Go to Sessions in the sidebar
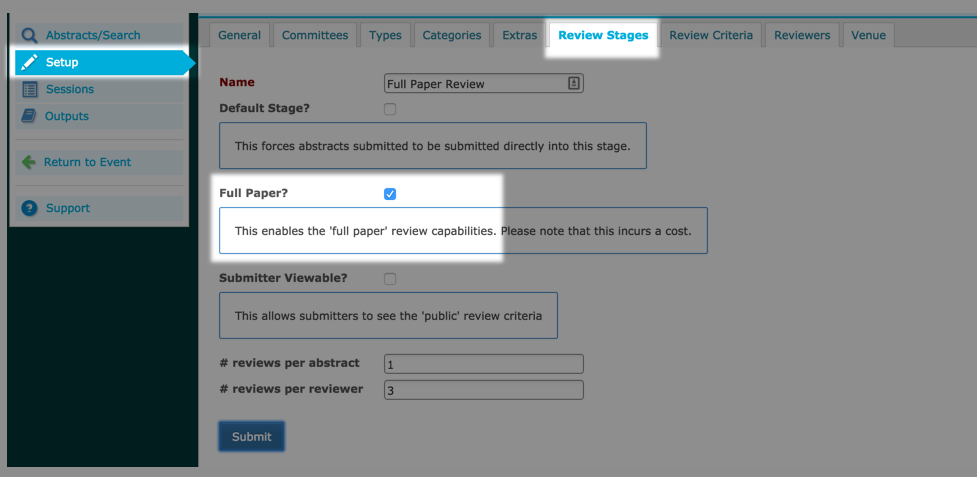This screenshot has width=977, height=477. 99,89
